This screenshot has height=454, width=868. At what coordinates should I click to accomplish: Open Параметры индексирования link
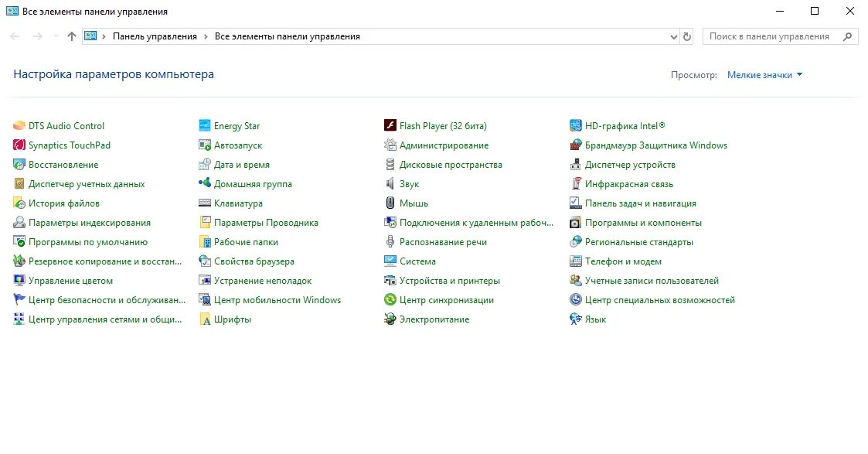tap(90, 223)
